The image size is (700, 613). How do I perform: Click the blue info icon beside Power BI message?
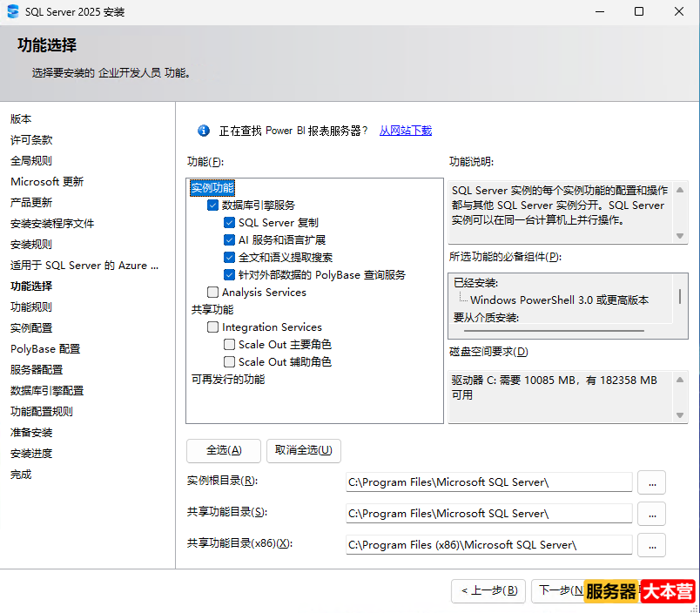pos(203,130)
